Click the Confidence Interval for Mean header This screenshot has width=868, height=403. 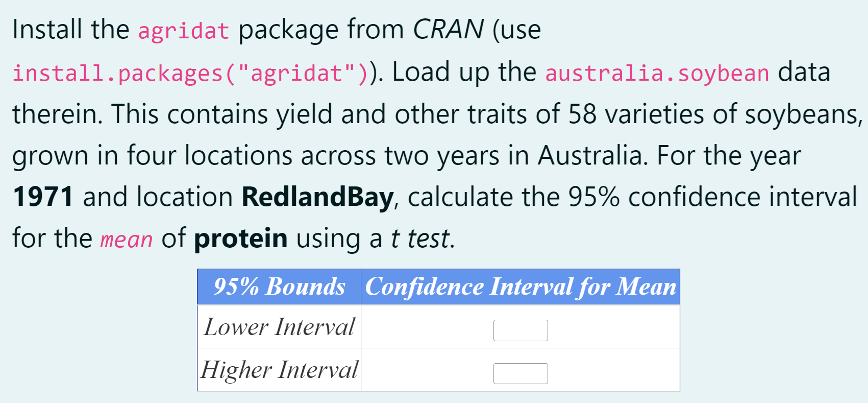tap(520, 287)
